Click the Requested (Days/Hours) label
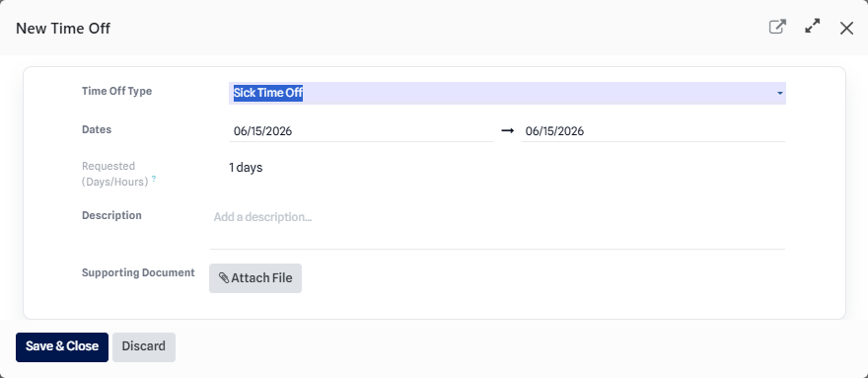The height and width of the screenshot is (378, 868). coord(115,174)
